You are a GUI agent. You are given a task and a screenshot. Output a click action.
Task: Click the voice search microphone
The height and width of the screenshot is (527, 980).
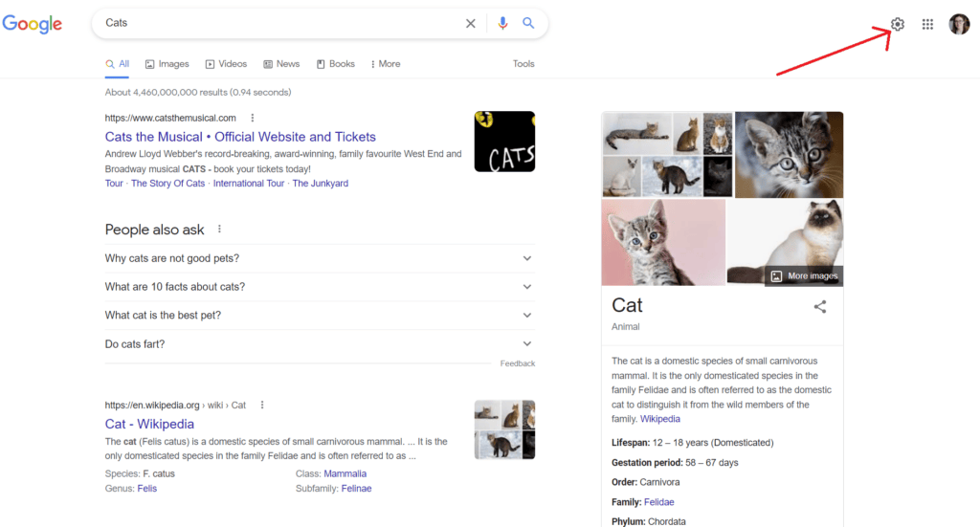(x=502, y=23)
